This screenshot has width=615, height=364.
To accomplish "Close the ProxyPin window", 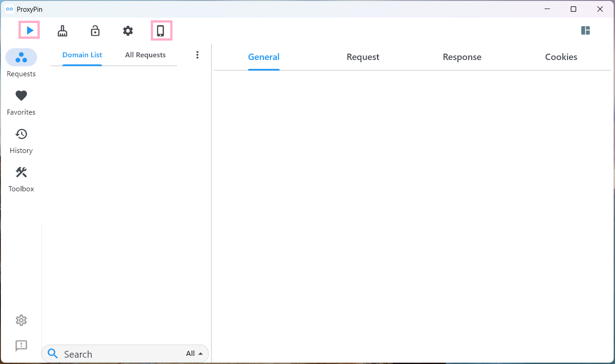I will click(x=600, y=9).
